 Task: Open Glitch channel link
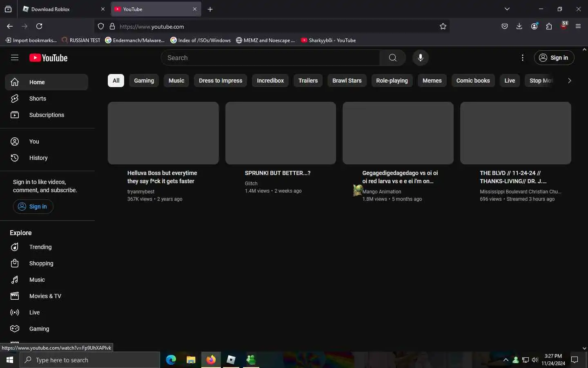251,184
